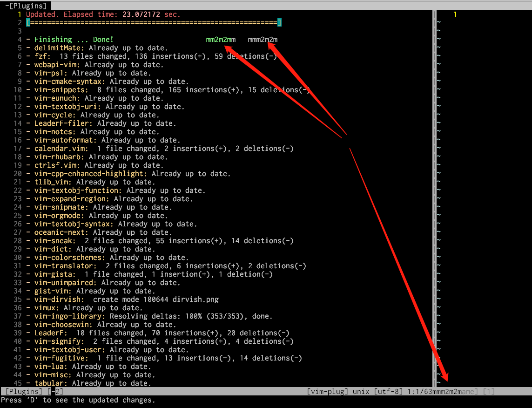
Task: Click line number 20 in the gutter
Action: [x=17, y=173]
